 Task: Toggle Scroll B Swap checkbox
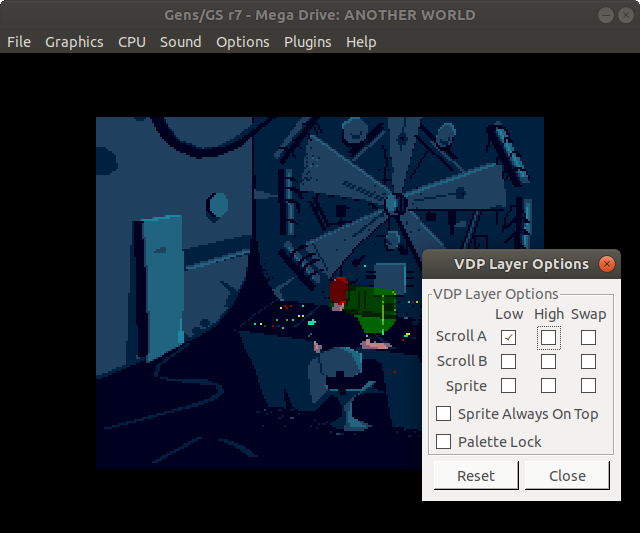click(588, 361)
